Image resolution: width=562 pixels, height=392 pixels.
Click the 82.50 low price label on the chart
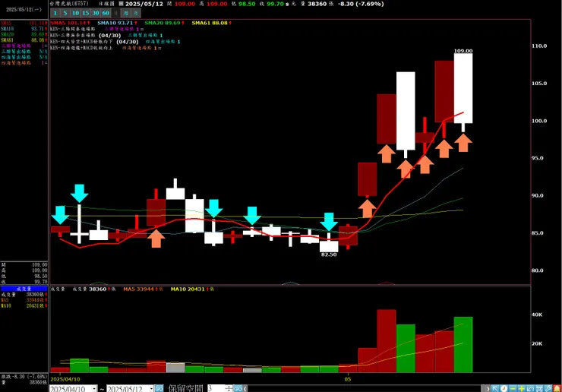click(329, 254)
